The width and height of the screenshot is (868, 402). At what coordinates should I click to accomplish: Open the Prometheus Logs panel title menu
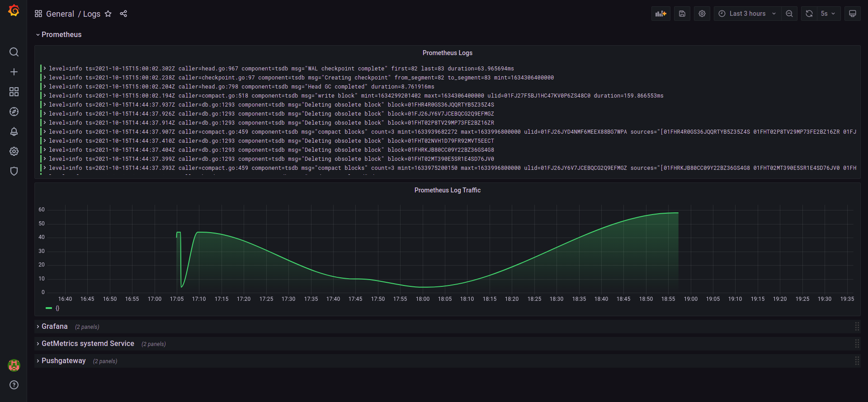(x=448, y=53)
